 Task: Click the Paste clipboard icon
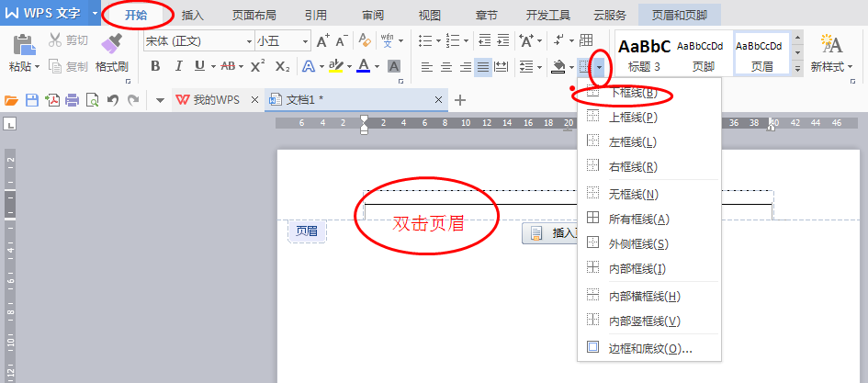coord(24,45)
